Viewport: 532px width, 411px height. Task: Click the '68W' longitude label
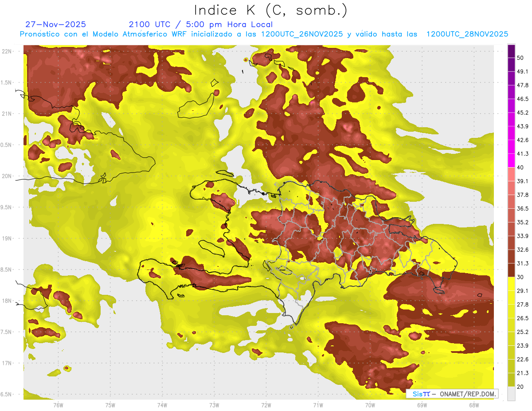coord(474,405)
